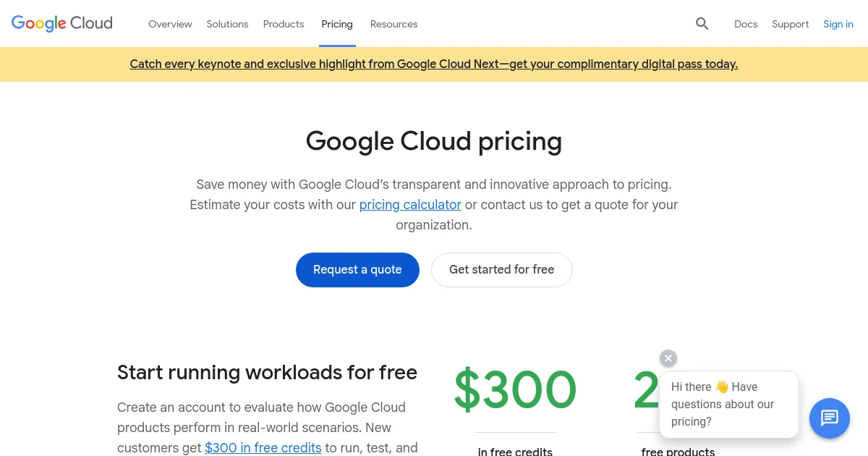Screen dimensions: 868x456
Task: Open the Overview menu
Action: [170, 24]
